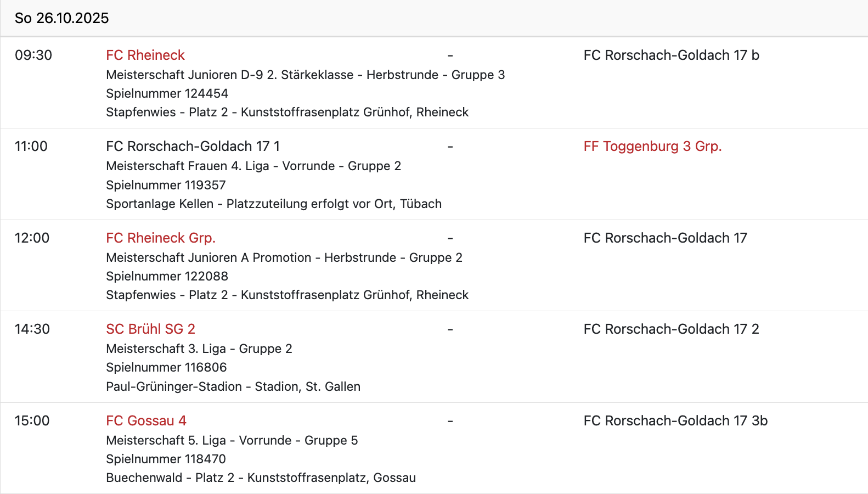Screen dimensions: 868x494
Task: Click away team FC Rorschach-Goldach 17 b
Action: pyautogui.click(x=671, y=55)
